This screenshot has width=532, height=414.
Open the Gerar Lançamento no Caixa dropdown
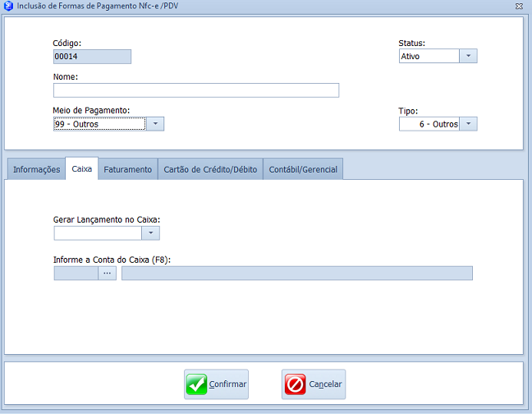[x=150, y=233]
